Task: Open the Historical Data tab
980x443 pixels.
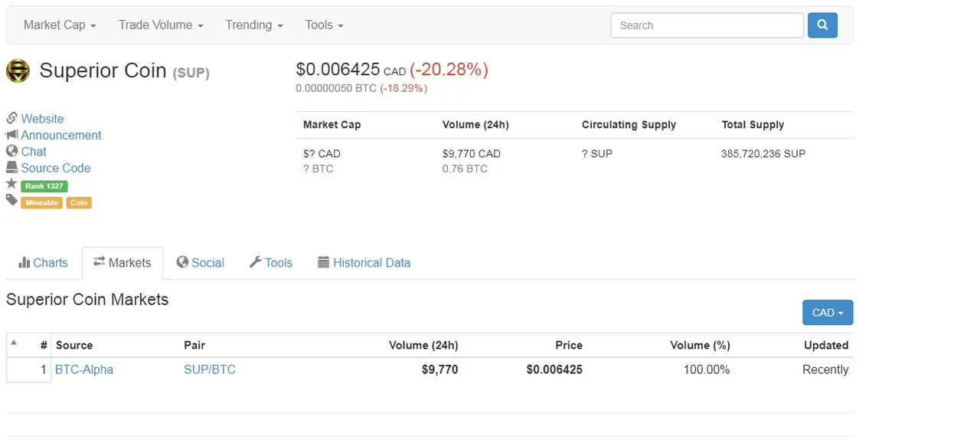Action: pos(364,263)
